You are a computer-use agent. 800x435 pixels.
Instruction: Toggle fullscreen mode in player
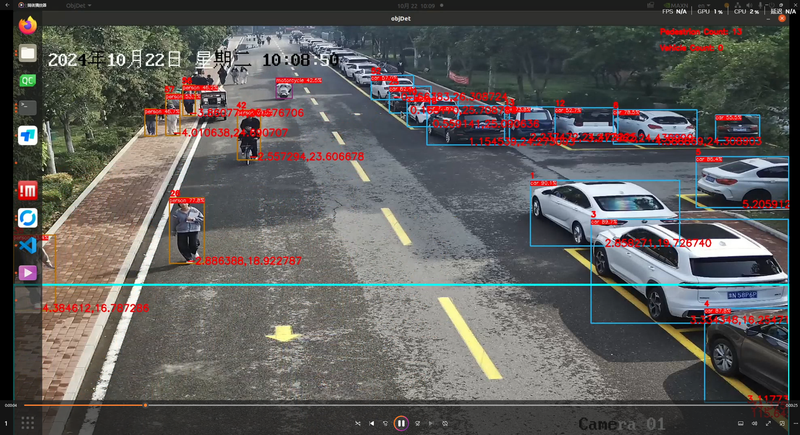[768, 423]
